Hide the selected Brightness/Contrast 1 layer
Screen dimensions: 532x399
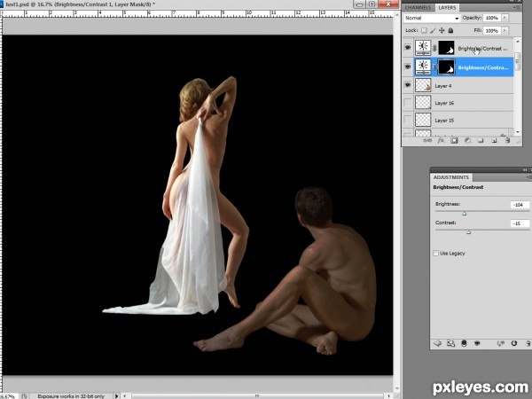tap(408, 66)
